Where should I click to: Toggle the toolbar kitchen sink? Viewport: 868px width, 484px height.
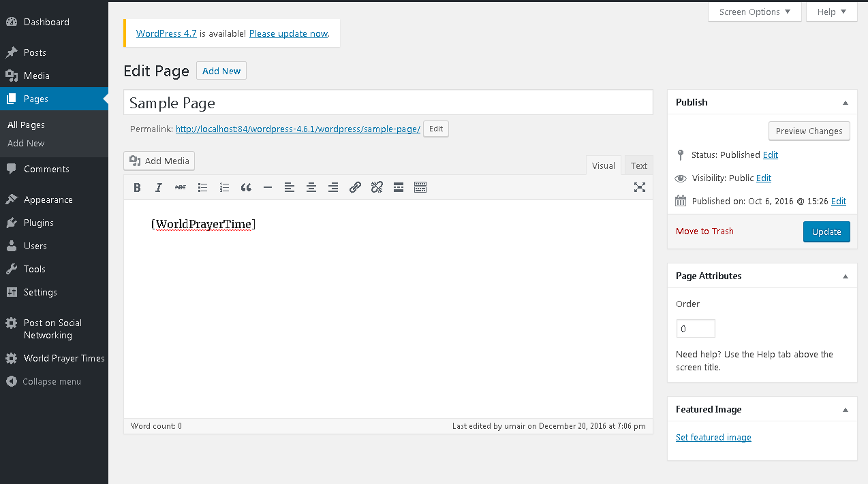[420, 188]
